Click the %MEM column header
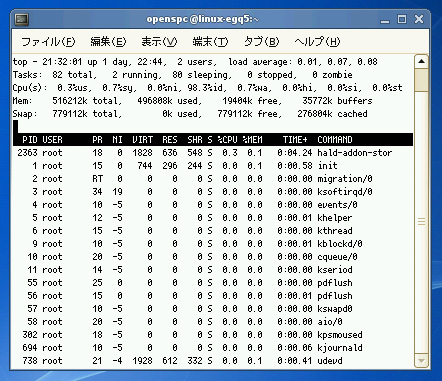This screenshot has height=381, width=442. pos(252,140)
